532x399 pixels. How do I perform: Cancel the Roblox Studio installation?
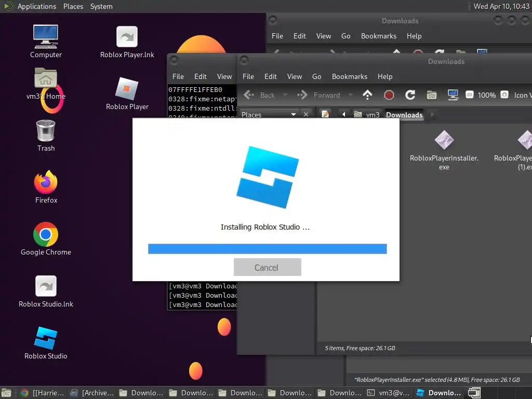click(x=267, y=268)
